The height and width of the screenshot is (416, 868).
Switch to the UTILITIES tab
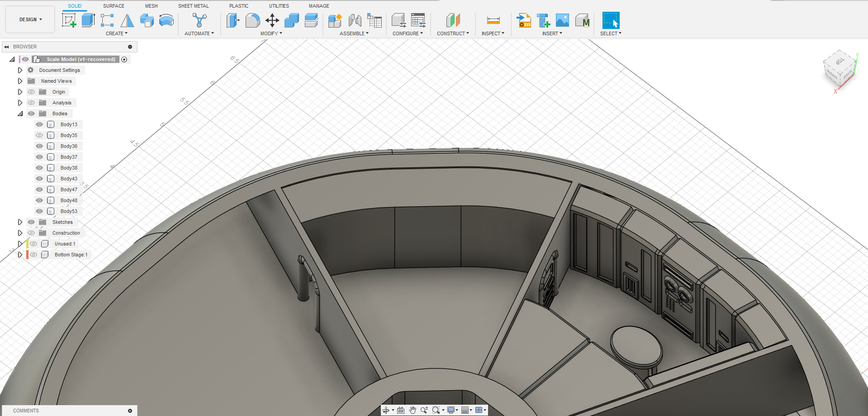click(x=279, y=6)
